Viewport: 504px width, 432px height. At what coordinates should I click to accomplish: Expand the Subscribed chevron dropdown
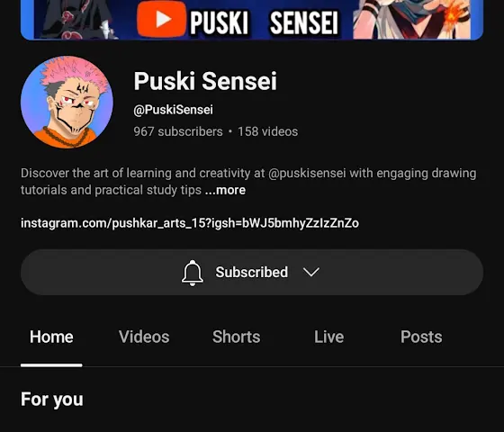311,272
